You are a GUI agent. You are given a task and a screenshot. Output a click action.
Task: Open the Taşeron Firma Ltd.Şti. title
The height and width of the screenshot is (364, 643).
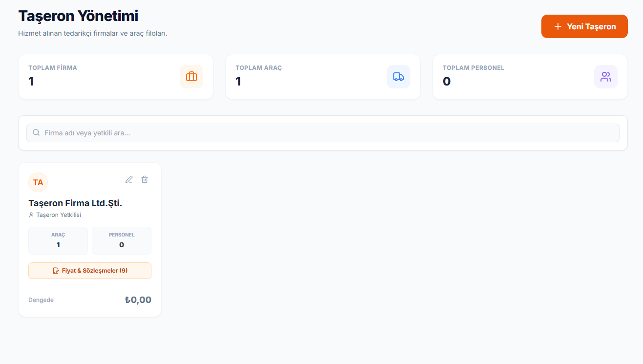click(x=75, y=203)
